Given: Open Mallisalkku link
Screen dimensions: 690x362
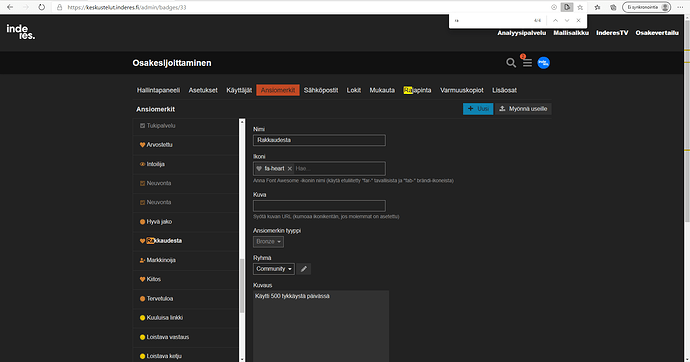Looking at the screenshot, I should 571,33.
